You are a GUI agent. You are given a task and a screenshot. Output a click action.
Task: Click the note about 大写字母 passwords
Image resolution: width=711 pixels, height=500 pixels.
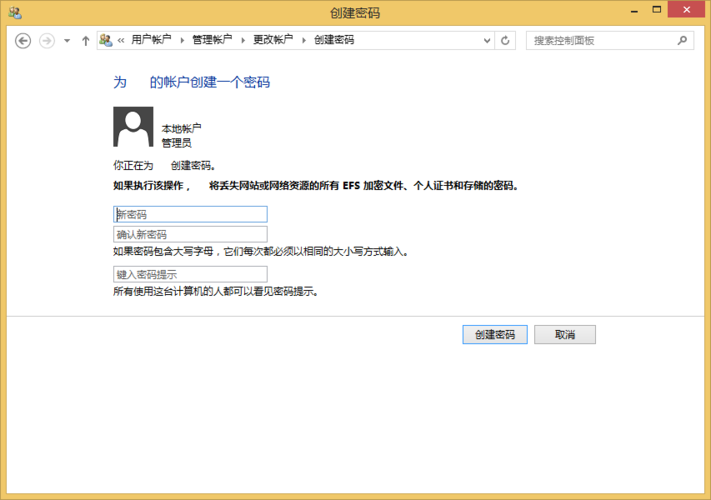tap(261, 252)
